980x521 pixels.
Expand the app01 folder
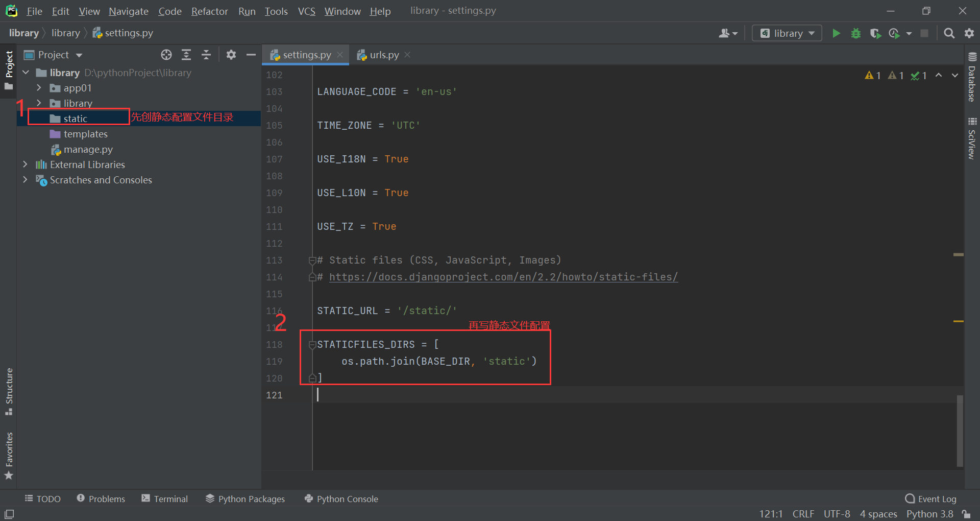tap(39, 88)
